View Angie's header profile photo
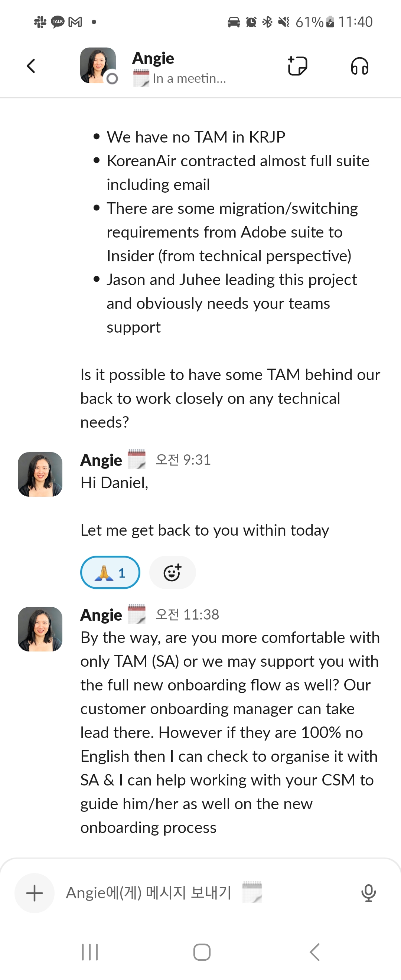The image size is (401, 980). [x=98, y=65]
